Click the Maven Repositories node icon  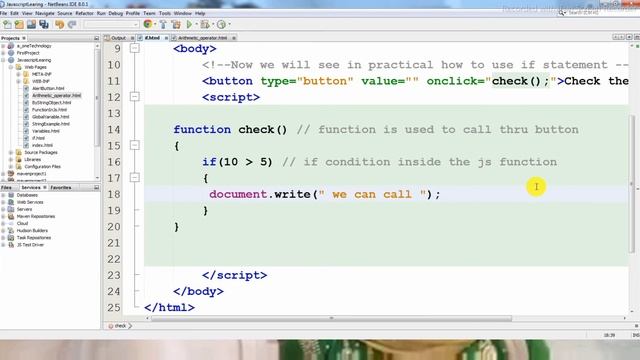click(x=11, y=216)
